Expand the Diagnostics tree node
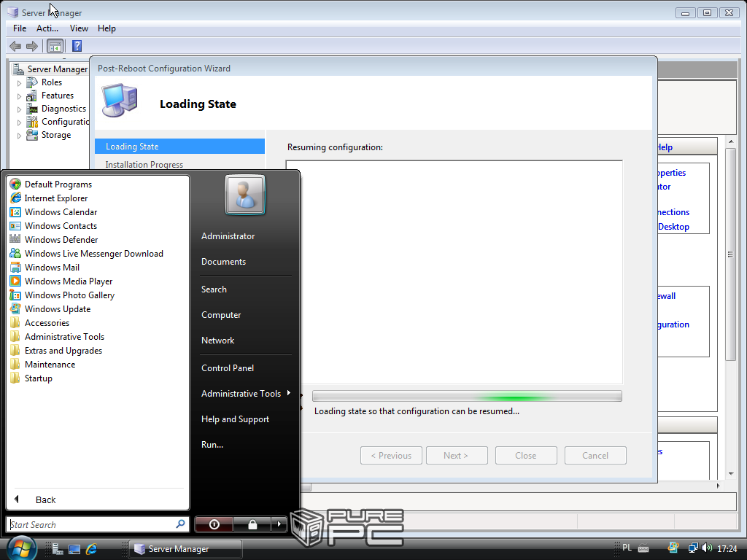747x560 pixels. point(20,109)
